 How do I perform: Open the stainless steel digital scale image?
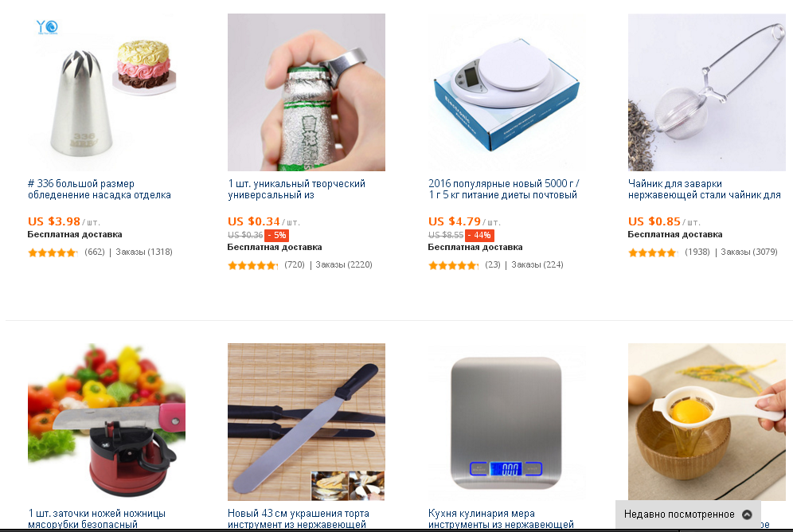(506, 422)
